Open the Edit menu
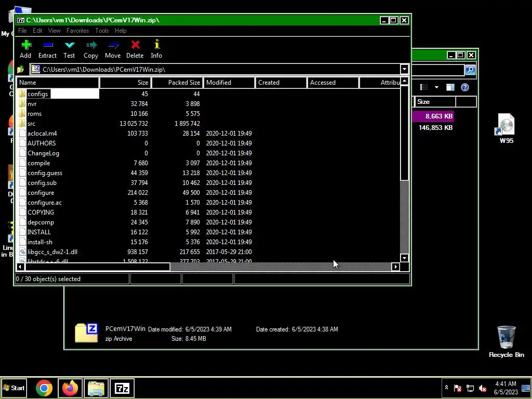 tap(37, 31)
